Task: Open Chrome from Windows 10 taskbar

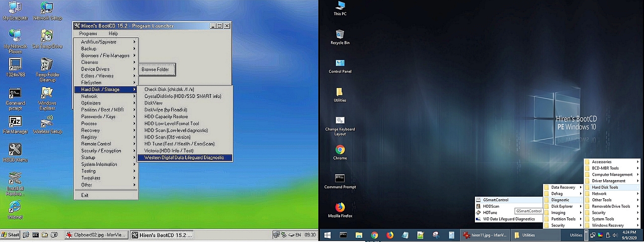Action: coord(374,235)
